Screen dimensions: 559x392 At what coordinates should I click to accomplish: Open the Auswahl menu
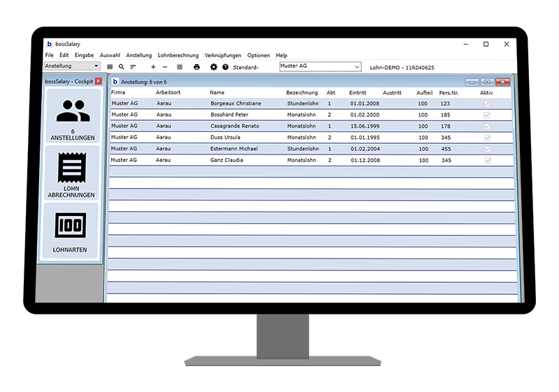tap(110, 55)
